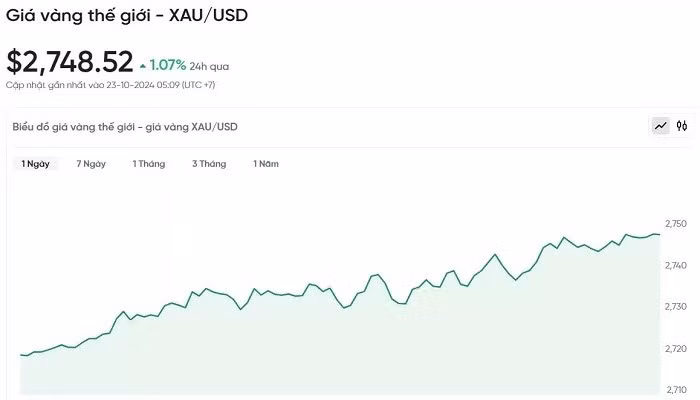Click the 1.07% change value
The height and width of the screenshot is (400, 700).
(168, 65)
